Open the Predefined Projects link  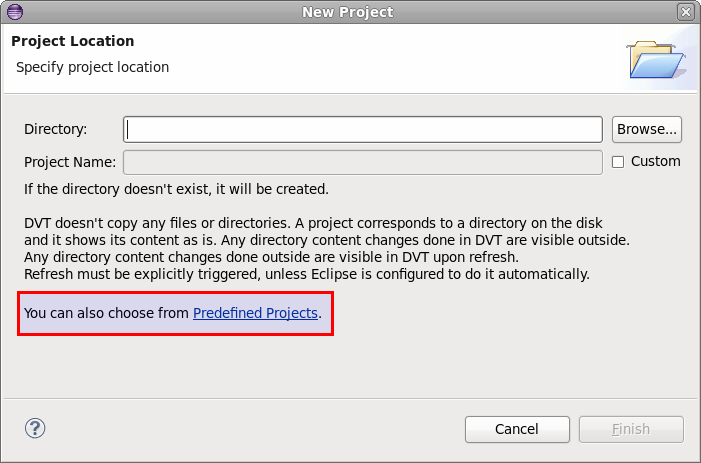point(255,313)
